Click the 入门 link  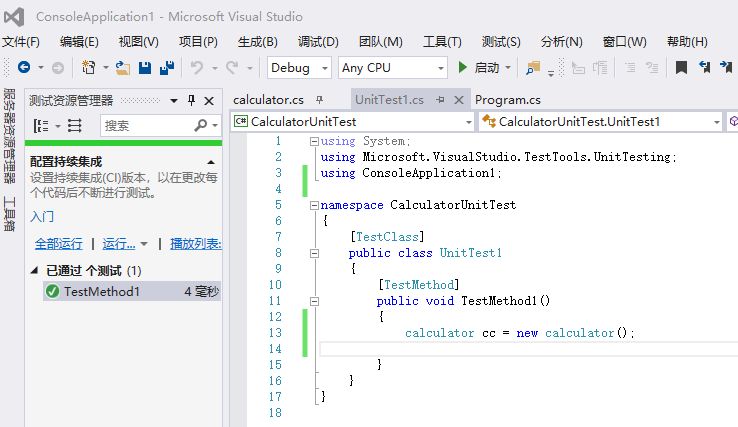42,217
